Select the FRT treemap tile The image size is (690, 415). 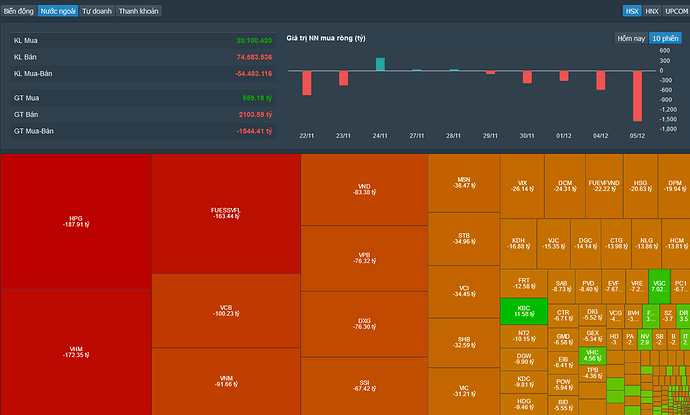(x=524, y=283)
